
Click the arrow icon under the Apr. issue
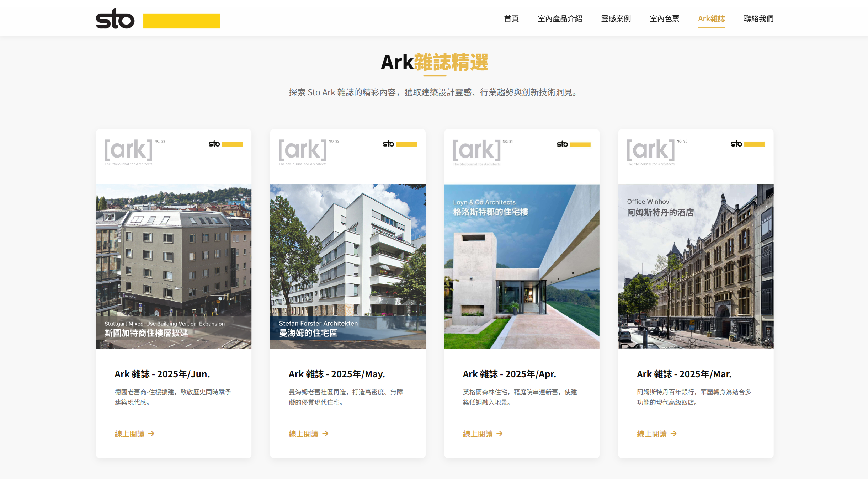pos(500,433)
